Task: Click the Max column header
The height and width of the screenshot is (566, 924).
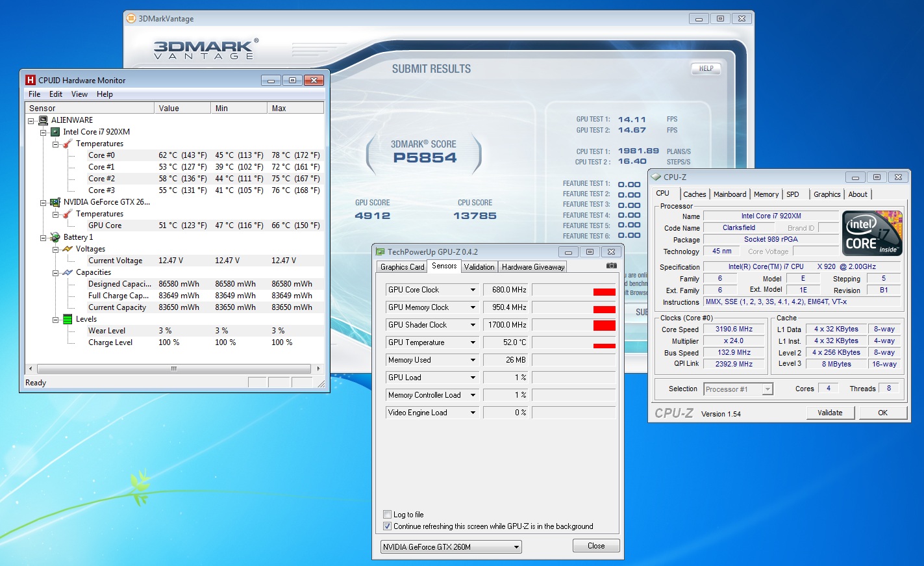Action: (295, 108)
